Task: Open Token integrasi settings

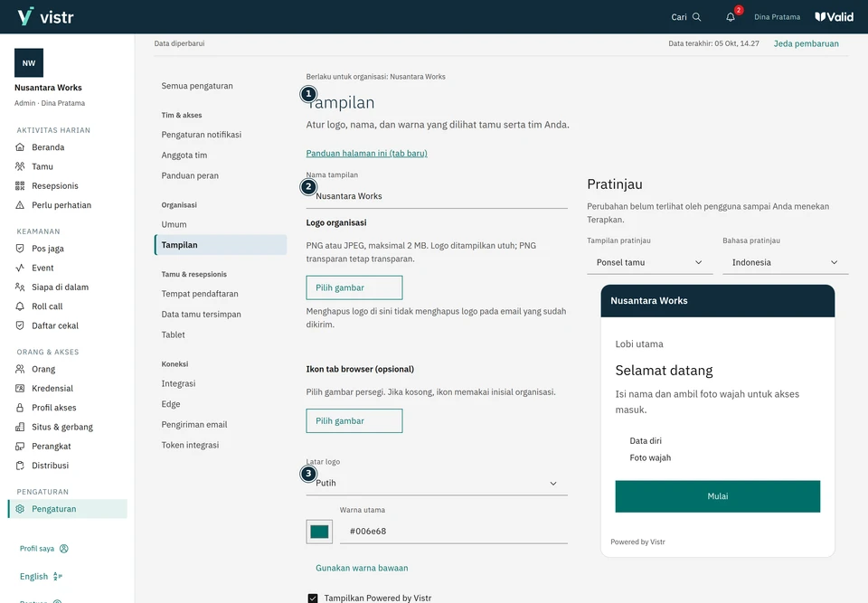Action: pyautogui.click(x=191, y=445)
